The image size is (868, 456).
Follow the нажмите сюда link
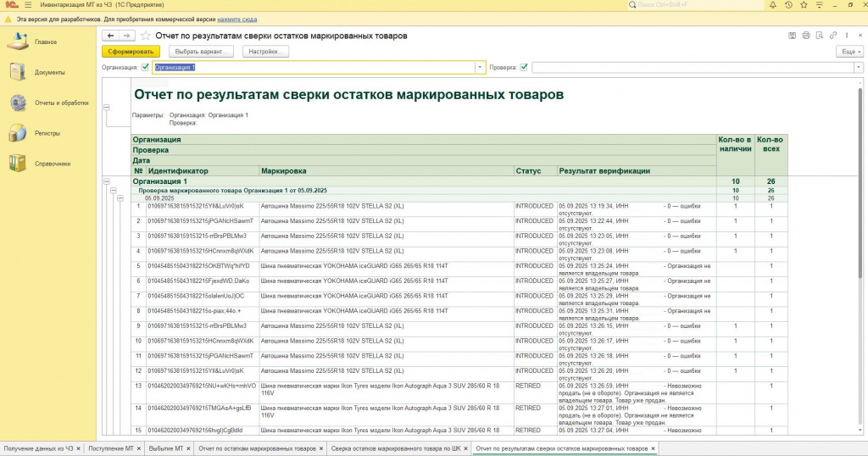[x=237, y=19]
